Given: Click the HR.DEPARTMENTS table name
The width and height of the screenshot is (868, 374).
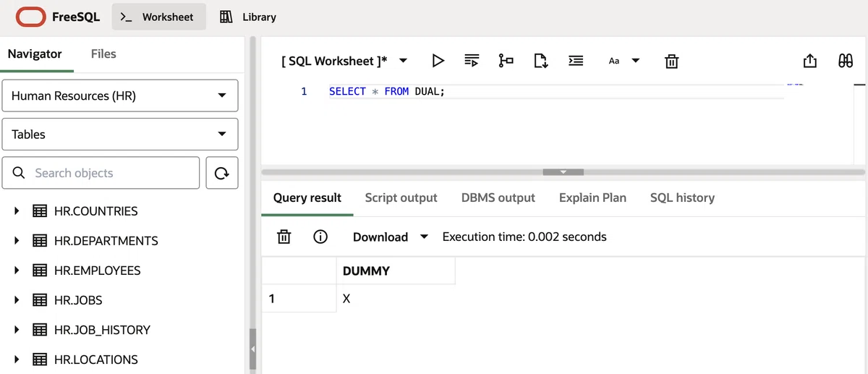Looking at the screenshot, I should click(106, 241).
